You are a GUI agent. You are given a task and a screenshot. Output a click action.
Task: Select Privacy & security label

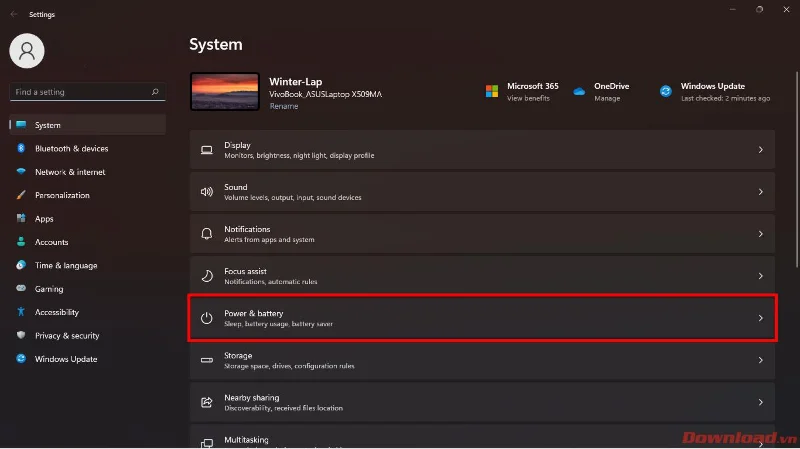pyautogui.click(x=67, y=336)
